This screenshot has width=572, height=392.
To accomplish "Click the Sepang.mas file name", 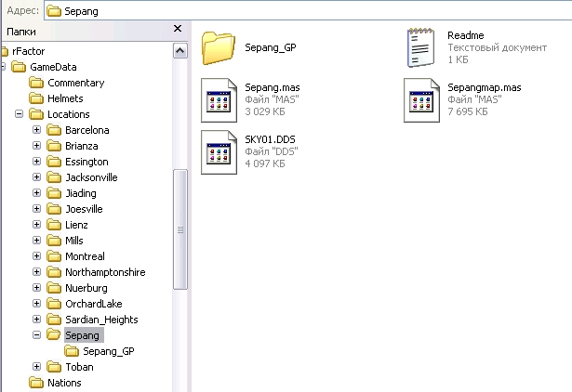I will point(273,87).
